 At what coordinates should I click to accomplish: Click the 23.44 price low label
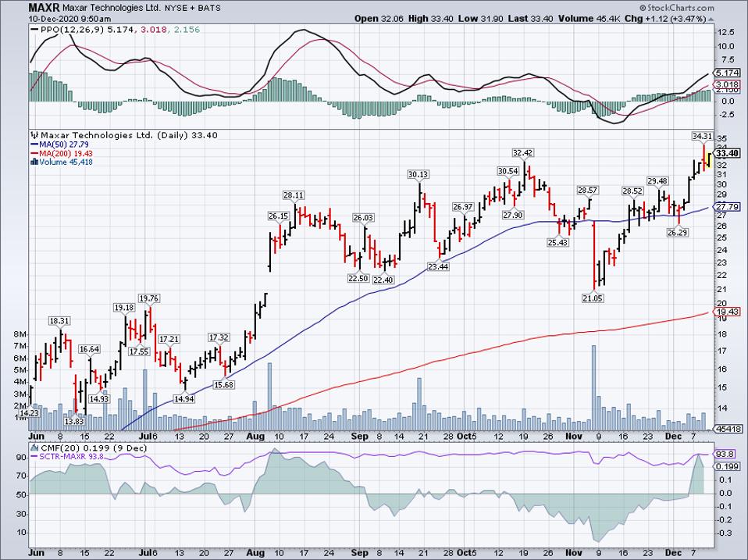[438, 266]
